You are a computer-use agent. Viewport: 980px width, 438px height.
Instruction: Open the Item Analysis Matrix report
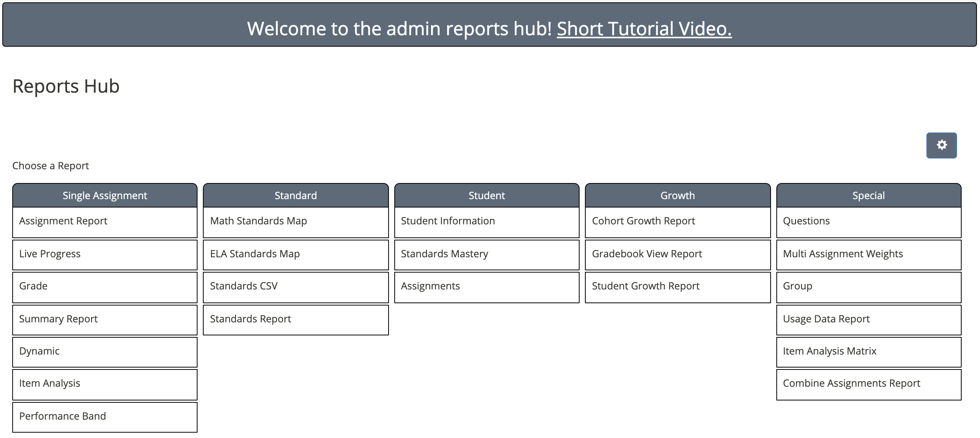(x=869, y=352)
